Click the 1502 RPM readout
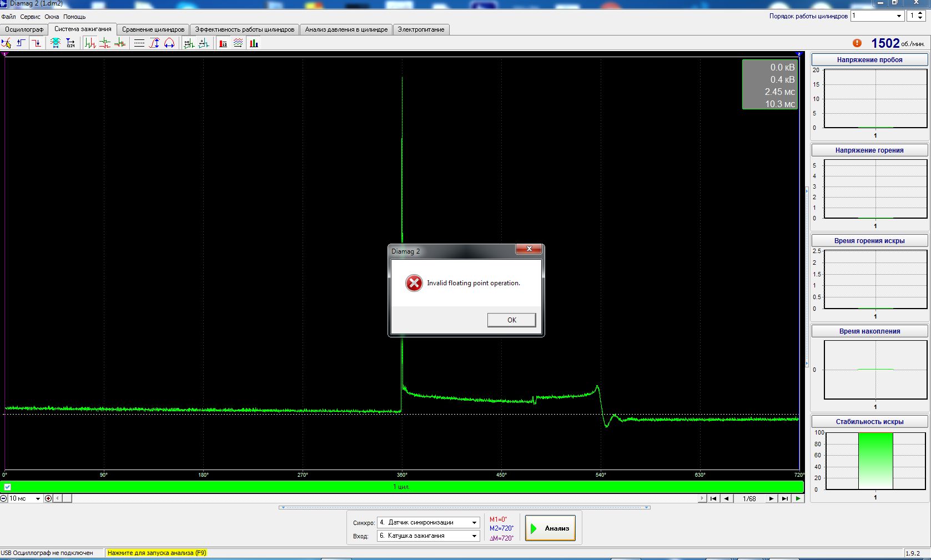Viewport: 931px width, 560px height. tap(885, 43)
